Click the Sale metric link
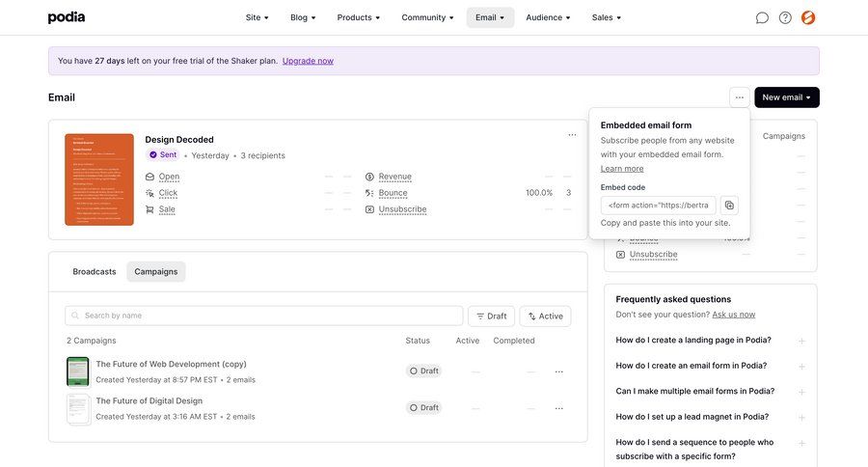 [167, 209]
